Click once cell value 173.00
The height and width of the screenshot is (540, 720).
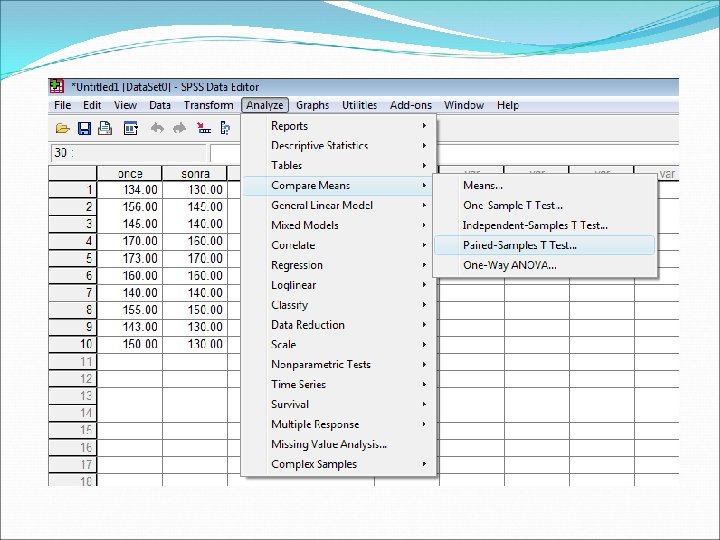(x=130, y=259)
